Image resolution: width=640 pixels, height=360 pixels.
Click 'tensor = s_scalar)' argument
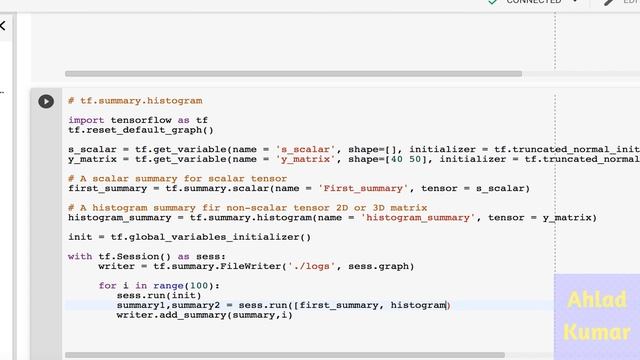[x=476, y=189]
